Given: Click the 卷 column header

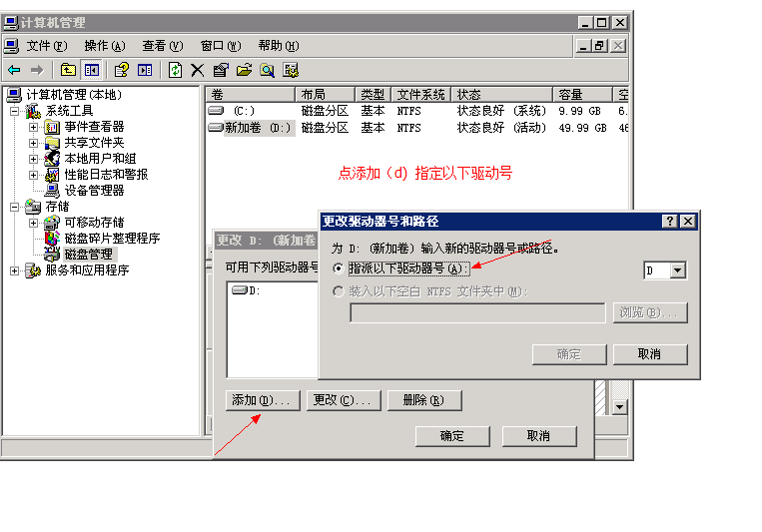Looking at the screenshot, I should point(251,94).
